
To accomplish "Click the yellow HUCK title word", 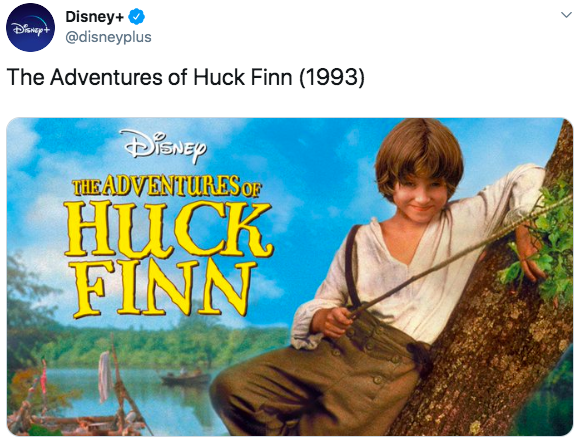I will pyautogui.click(x=168, y=229).
